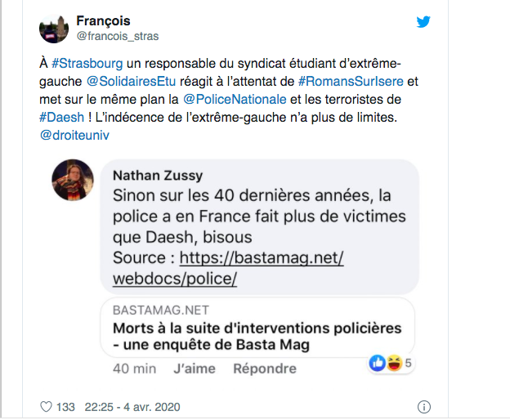
Task: Click the François display name
Action: coord(103,20)
